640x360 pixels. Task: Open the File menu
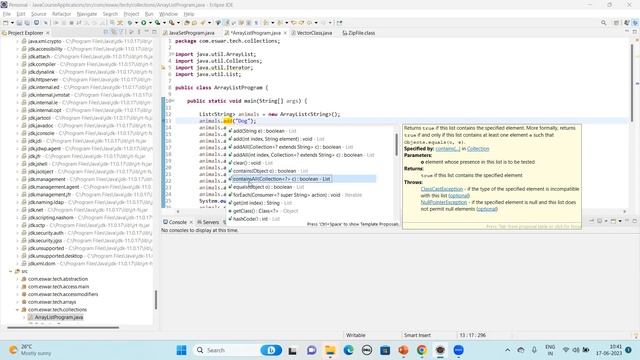7,14
